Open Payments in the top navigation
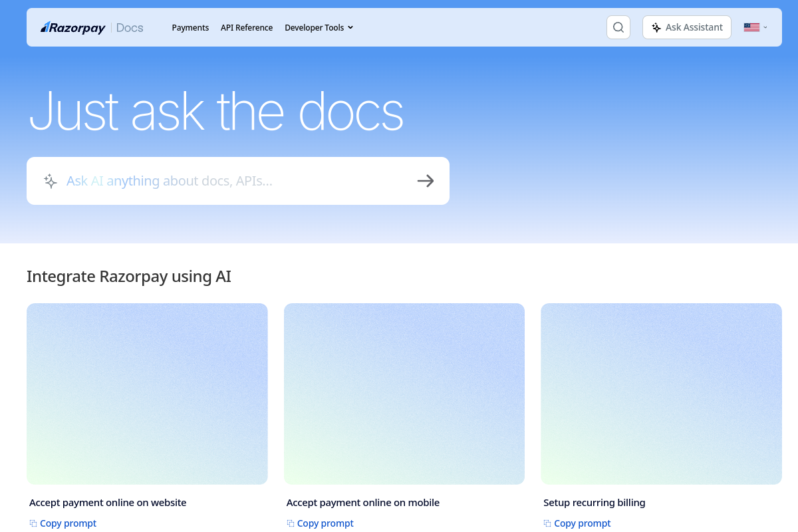This screenshot has height=532, width=798. [190, 27]
